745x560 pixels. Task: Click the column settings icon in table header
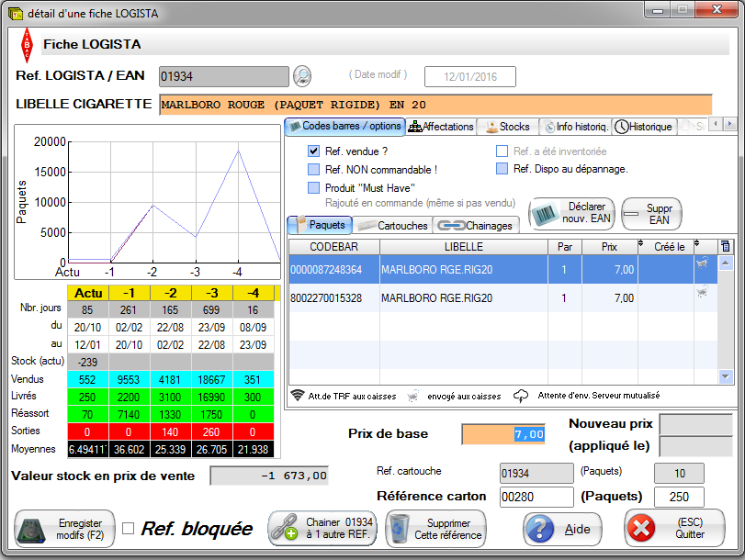click(x=726, y=246)
